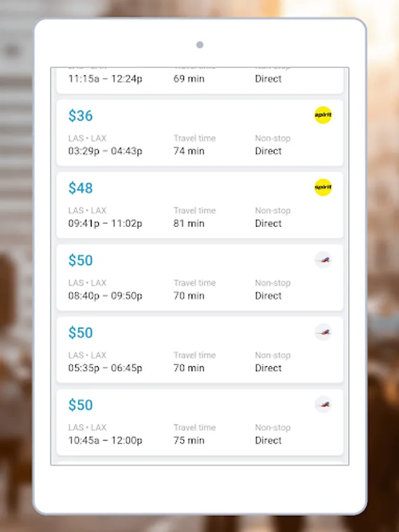Image resolution: width=399 pixels, height=532 pixels.
Task: Select the 05:35p – 06:45p flight time
Action: coord(105,368)
